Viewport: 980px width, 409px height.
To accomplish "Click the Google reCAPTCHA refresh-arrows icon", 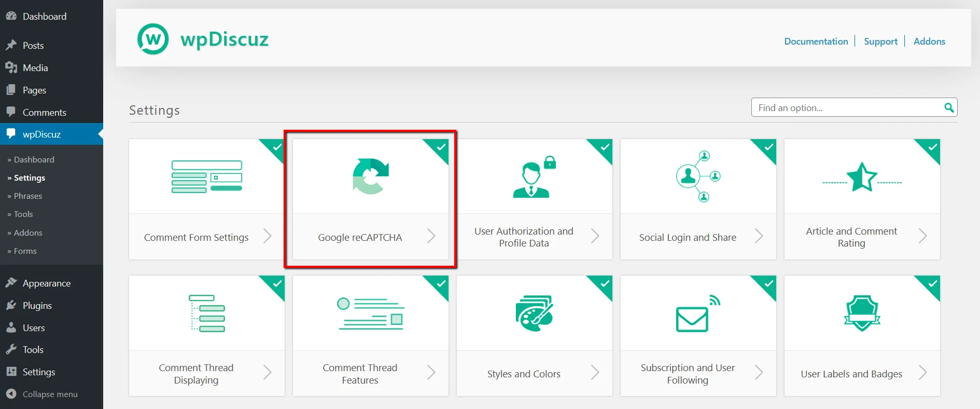I will point(370,176).
